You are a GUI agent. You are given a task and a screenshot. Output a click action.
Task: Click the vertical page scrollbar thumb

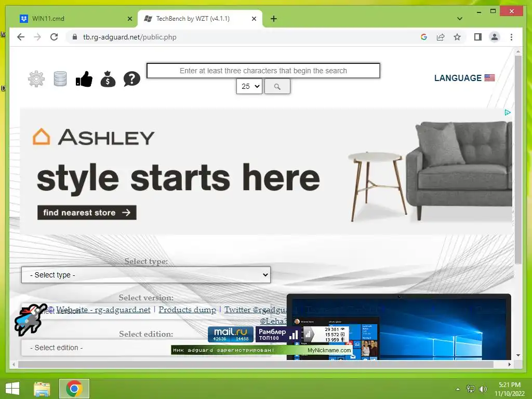click(x=518, y=159)
